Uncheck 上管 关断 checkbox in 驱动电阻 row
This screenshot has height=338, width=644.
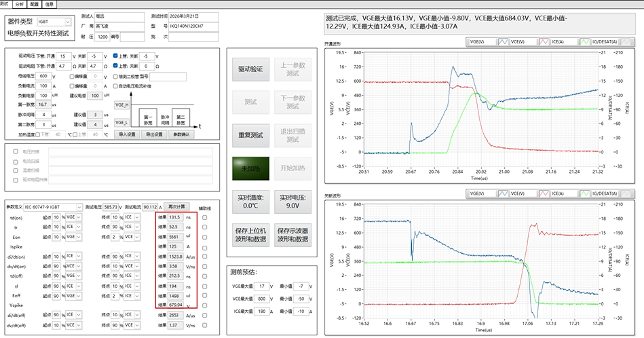tap(115, 65)
